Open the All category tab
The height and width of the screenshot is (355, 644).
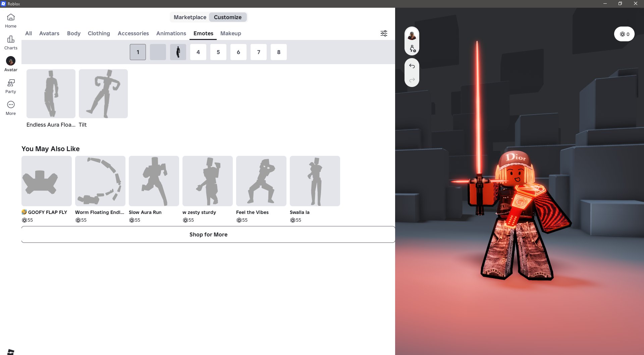pyautogui.click(x=29, y=33)
